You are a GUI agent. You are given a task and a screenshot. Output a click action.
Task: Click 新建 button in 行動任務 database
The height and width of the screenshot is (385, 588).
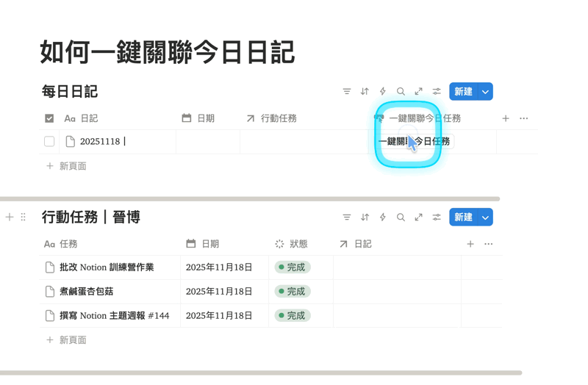click(x=463, y=217)
